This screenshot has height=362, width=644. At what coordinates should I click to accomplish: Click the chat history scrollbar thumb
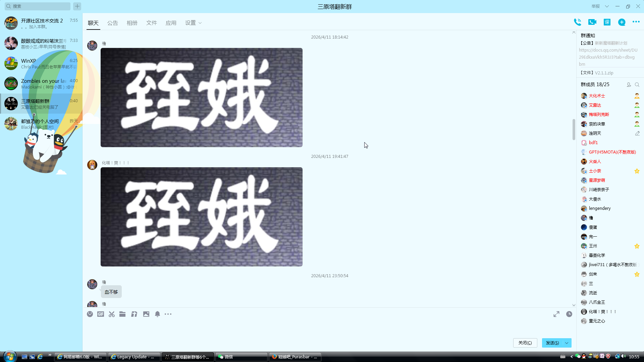coord(574,130)
